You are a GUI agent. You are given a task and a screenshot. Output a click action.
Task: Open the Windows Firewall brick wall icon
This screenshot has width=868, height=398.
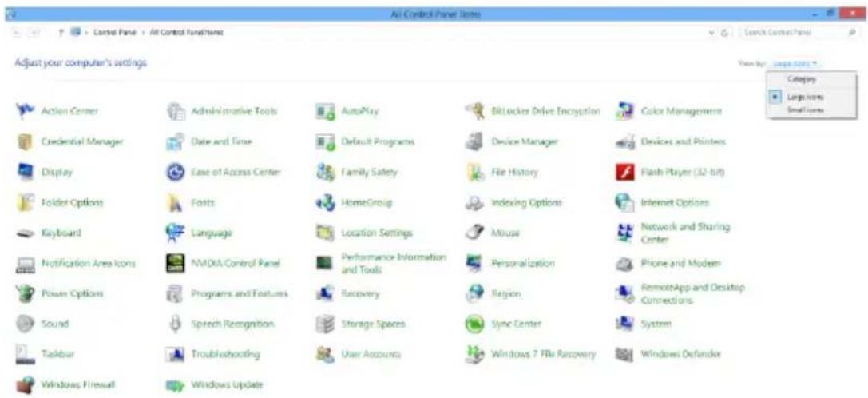(26, 384)
